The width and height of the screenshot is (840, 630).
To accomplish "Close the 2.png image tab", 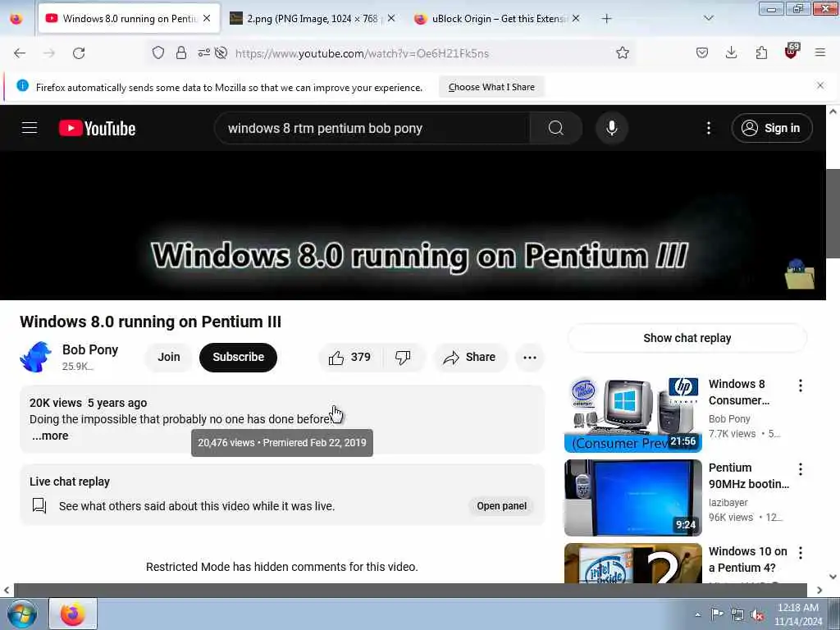I will coord(391,18).
